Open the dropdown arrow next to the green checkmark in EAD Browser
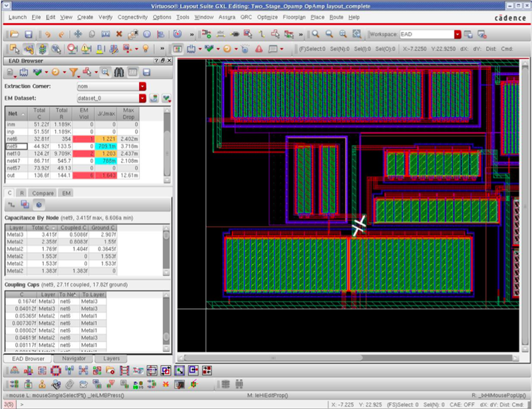The height and width of the screenshot is (409, 532). pyautogui.click(x=47, y=72)
